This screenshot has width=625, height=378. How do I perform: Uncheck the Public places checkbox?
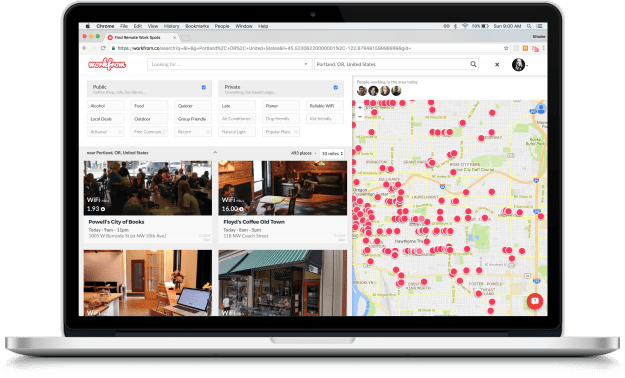(204, 87)
